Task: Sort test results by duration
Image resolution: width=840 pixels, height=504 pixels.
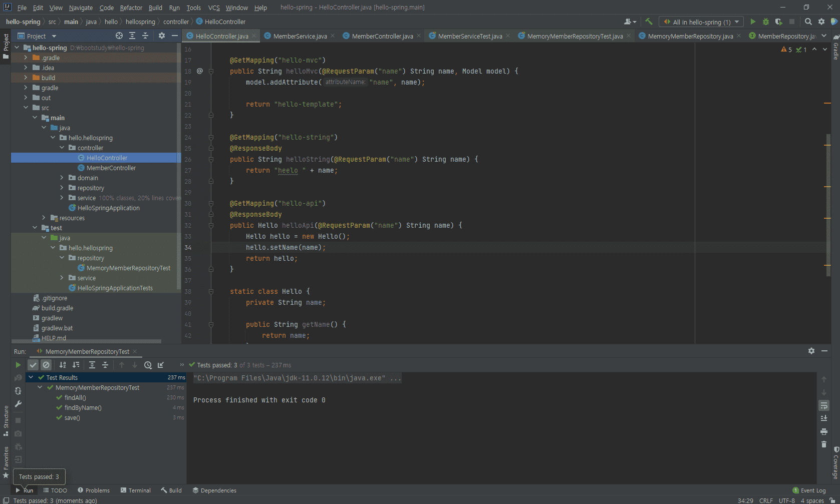Action: (x=76, y=365)
